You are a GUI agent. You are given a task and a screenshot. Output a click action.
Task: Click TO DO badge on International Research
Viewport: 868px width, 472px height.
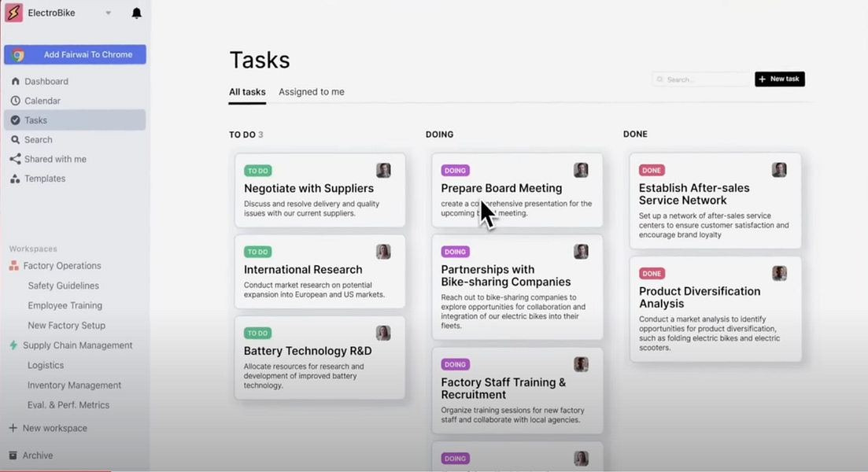coord(258,252)
